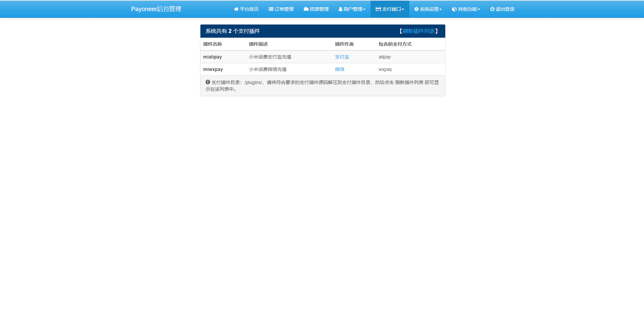Click the home icon beside 平台首页
This screenshot has height=315, width=644.
click(x=236, y=9)
